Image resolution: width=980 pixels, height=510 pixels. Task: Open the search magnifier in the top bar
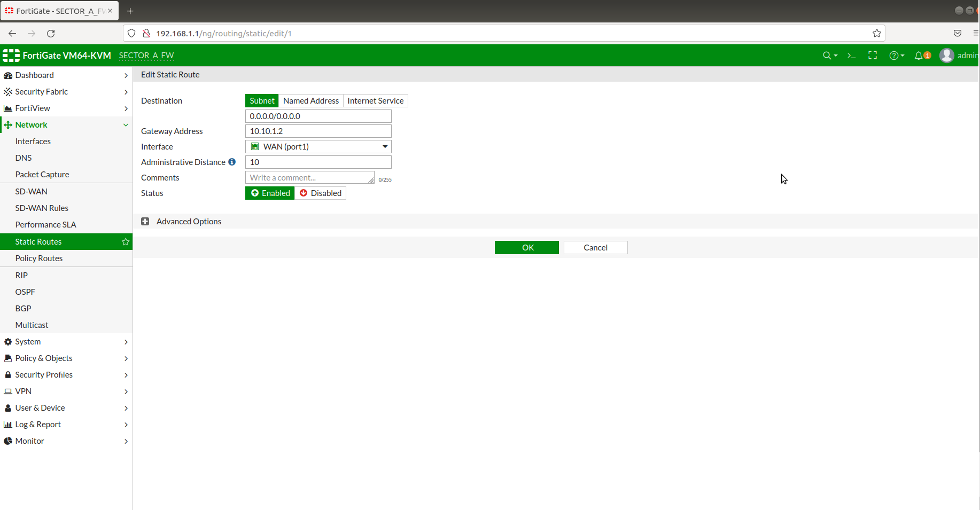827,56
